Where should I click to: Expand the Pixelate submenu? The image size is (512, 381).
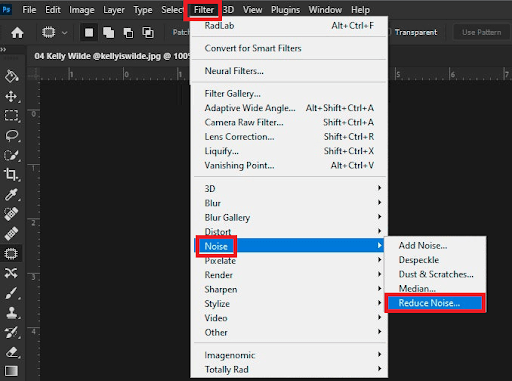coord(289,261)
